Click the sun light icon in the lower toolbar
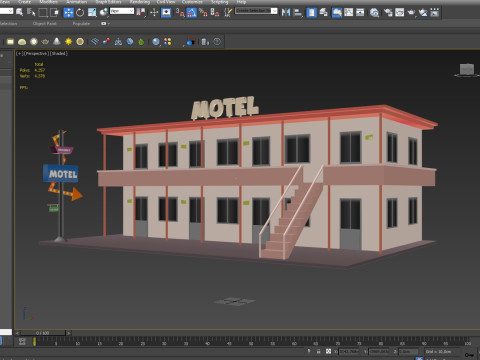The height and width of the screenshot is (360, 480). click(68, 42)
